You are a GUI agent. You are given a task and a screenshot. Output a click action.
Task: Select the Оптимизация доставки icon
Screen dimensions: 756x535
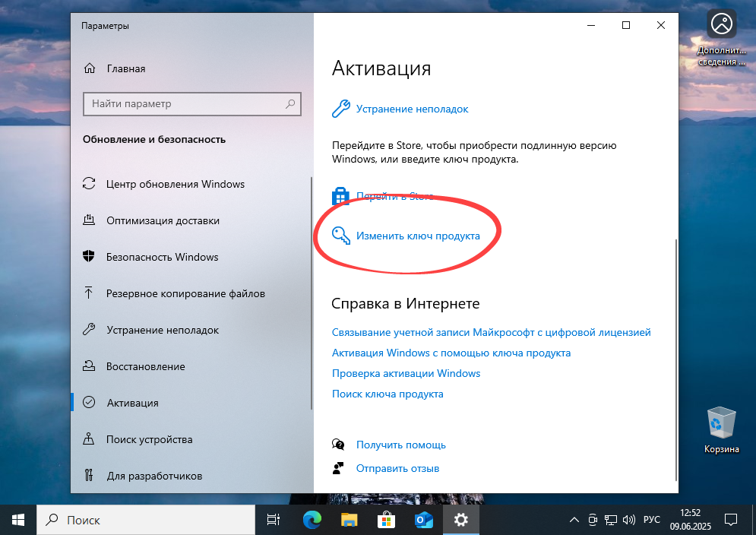pos(89,220)
